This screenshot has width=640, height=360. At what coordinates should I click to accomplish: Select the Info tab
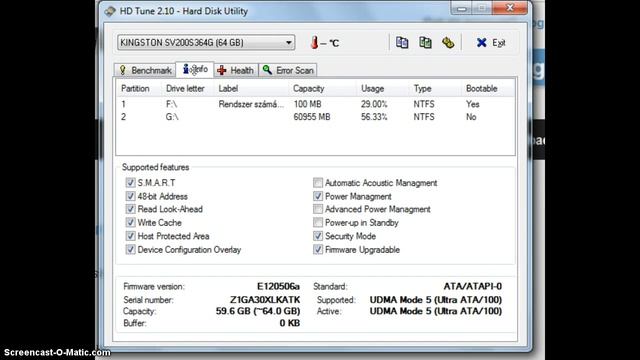(x=195, y=69)
